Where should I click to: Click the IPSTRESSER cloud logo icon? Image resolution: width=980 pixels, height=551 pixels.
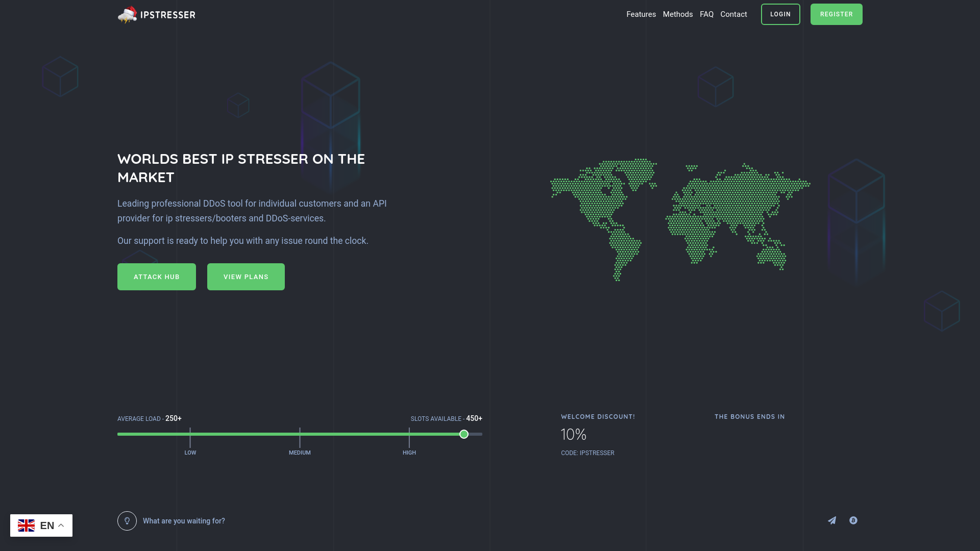[127, 15]
